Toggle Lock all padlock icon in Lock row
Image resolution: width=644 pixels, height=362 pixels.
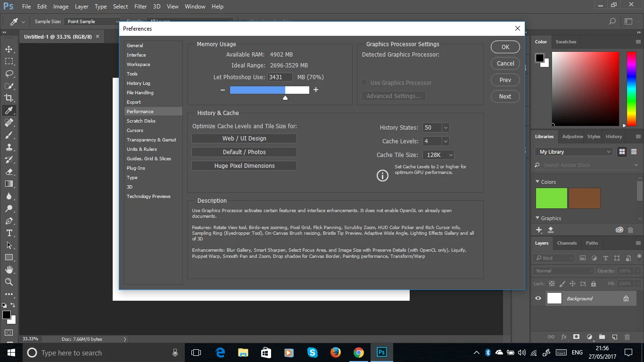pyautogui.click(x=594, y=284)
